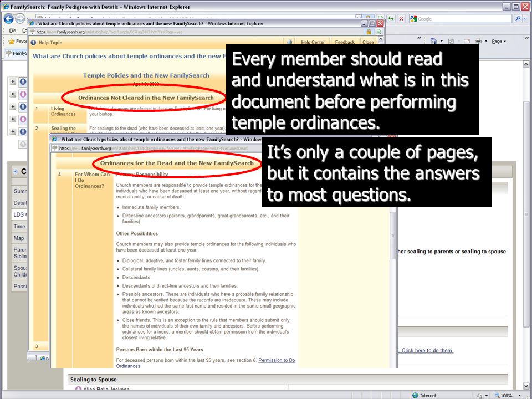Open the Spouses and Children tab
This screenshot has width=532, height=399.
coord(19,271)
